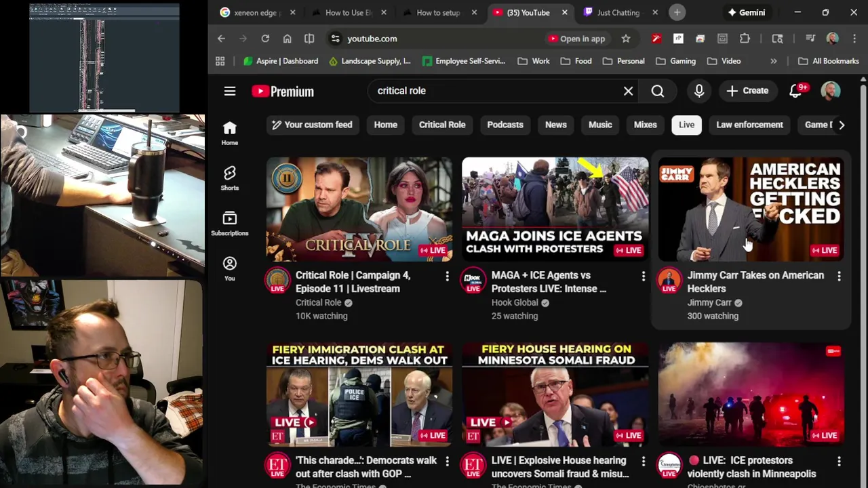Viewport: 868px width, 488px height.
Task: Select the Home filter chip
Action: (x=386, y=125)
